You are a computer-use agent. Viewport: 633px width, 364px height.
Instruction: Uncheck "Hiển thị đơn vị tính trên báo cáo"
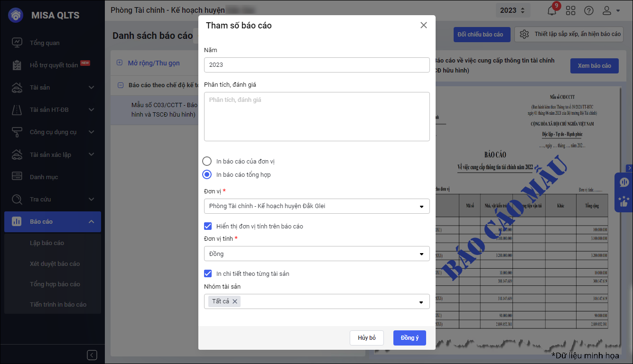(x=208, y=226)
